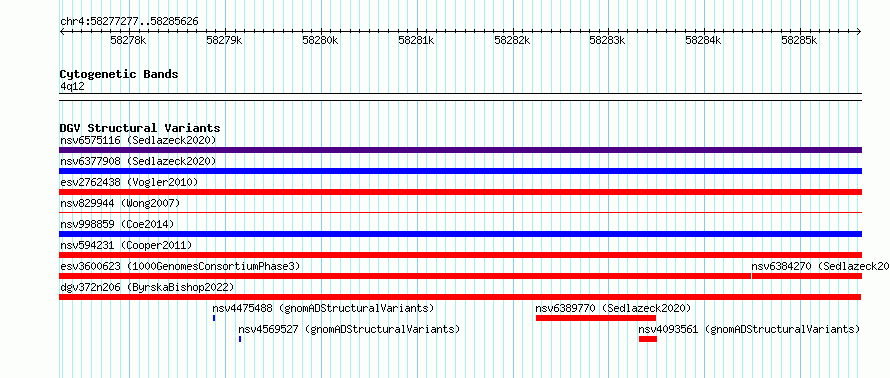This screenshot has height=378, width=890.
Task: Click the 58280k ruler position
Action: [x=321, y=40]
